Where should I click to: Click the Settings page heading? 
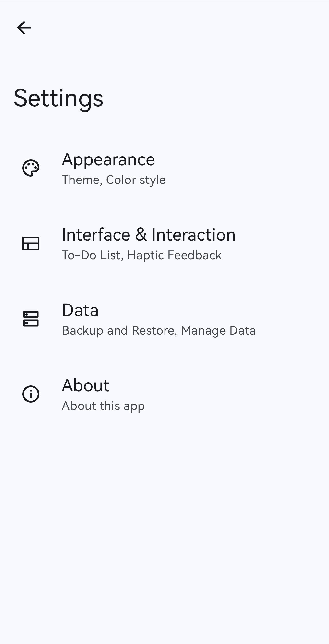click(58, 98)
